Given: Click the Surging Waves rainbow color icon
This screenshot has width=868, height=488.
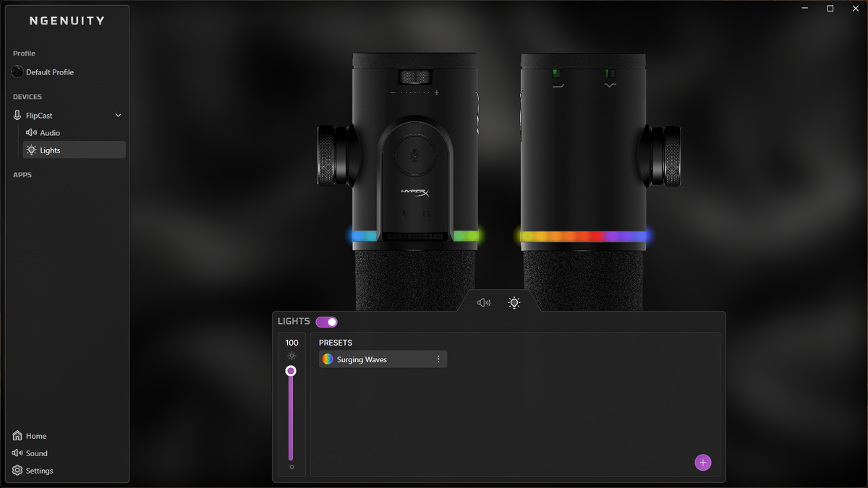Looking at the screenshot, I should (328, 359).
